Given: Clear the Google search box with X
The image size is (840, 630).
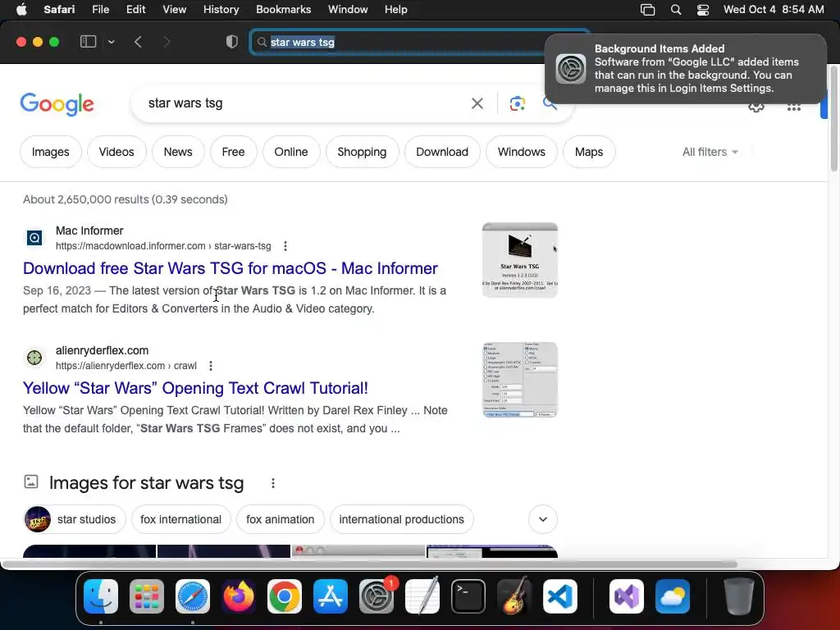Looking at the screenshot, I should pos(477,103).
